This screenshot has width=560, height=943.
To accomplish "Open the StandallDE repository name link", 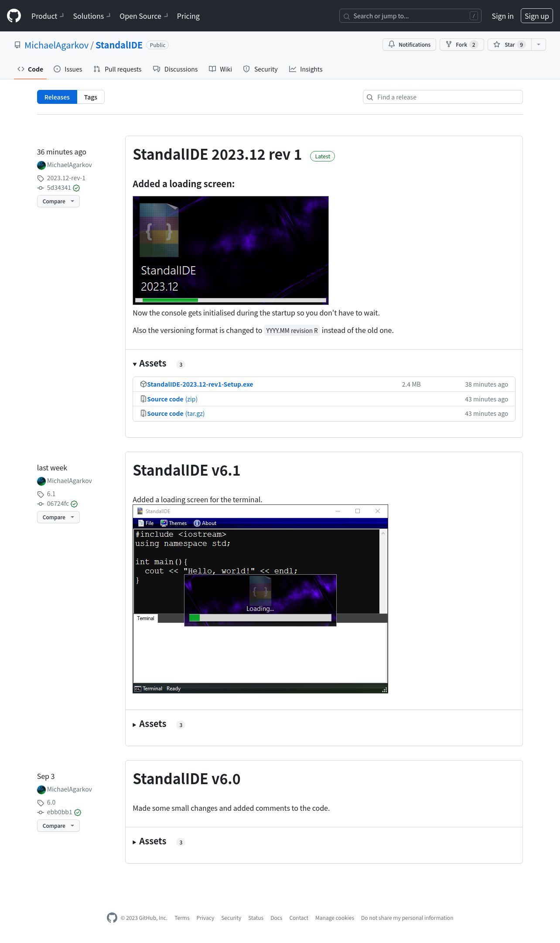I will pyautogui.click(x=119, y=45).
